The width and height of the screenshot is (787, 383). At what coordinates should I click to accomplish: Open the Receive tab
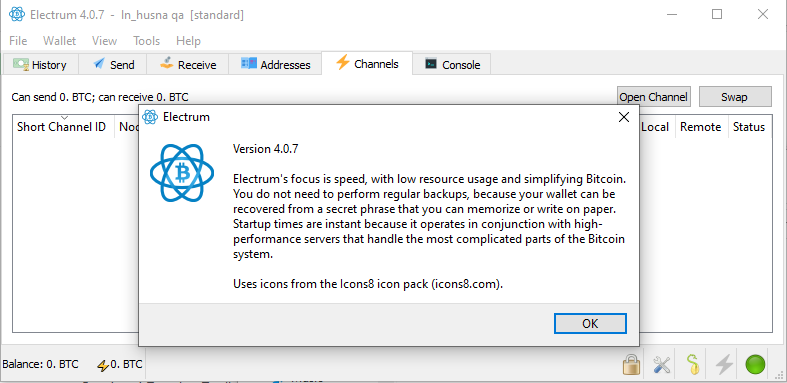click(x=188, y=65)
